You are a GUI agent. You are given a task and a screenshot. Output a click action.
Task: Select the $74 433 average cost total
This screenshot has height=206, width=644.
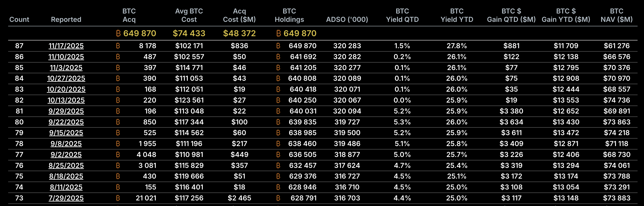pyautogui.click(x=189, y=33)
